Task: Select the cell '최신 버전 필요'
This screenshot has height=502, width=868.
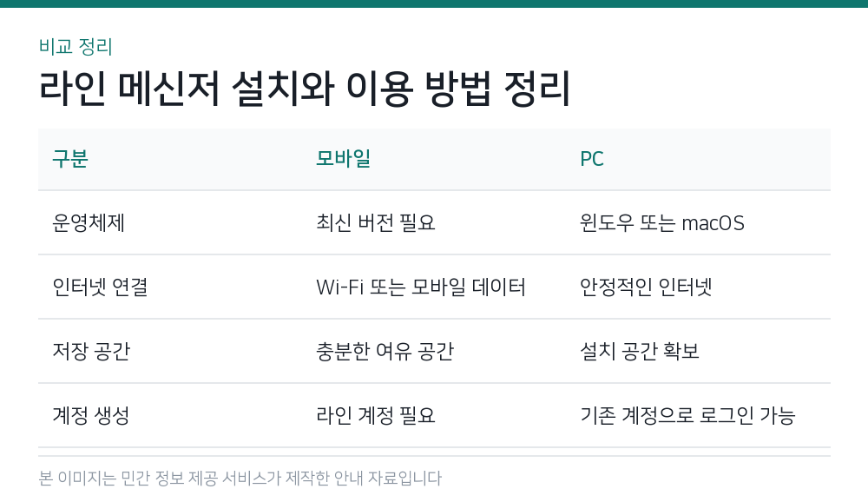Action: [376, 222]
